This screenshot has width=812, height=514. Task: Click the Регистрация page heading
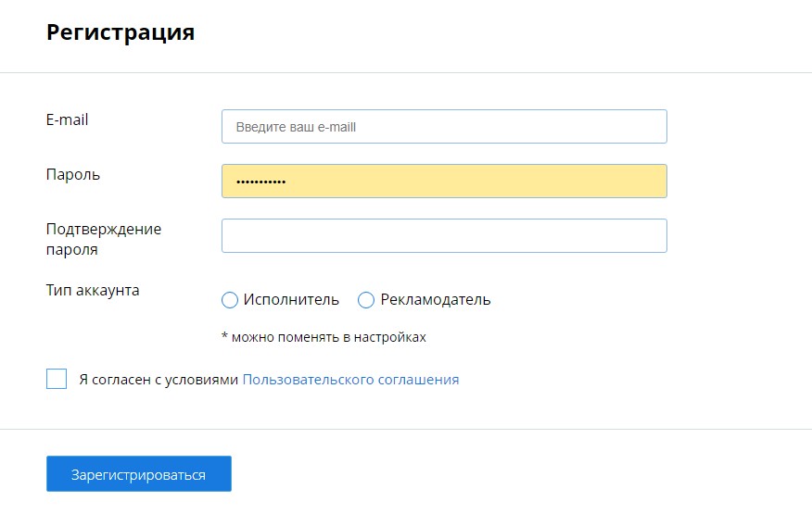click(x=120, y=32)
